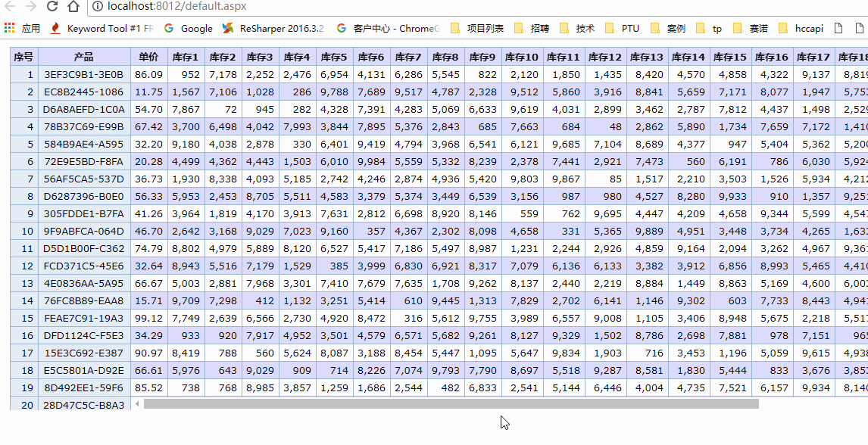Open the Google bookmark

pyautogui.click(x=188, y=28)
